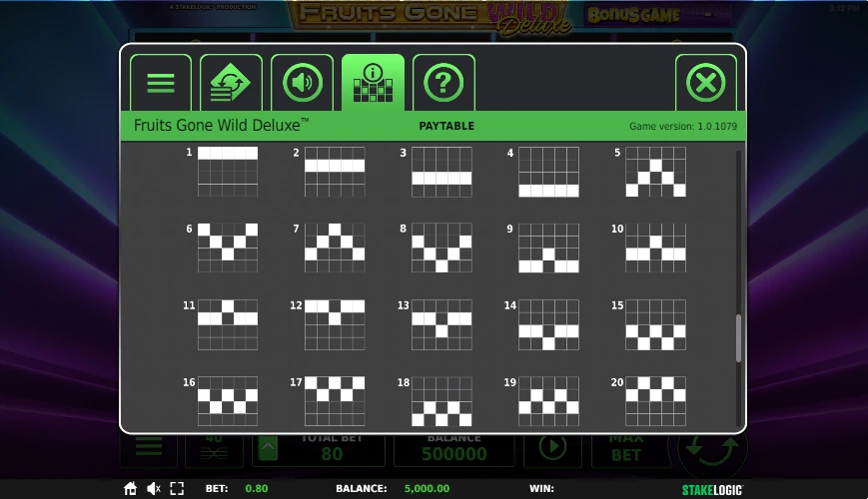Close the paytable dialog
Screen dimensions: 868x499
(706, 83)
